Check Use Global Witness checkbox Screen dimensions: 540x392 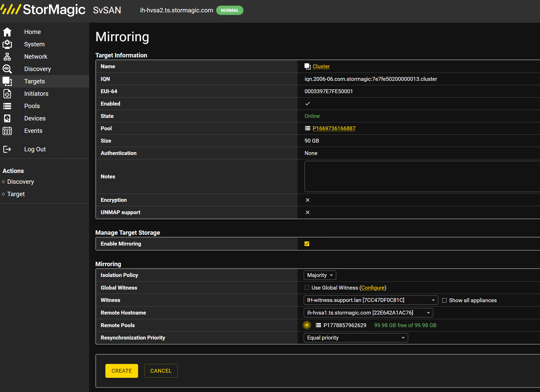pos(307,288)
